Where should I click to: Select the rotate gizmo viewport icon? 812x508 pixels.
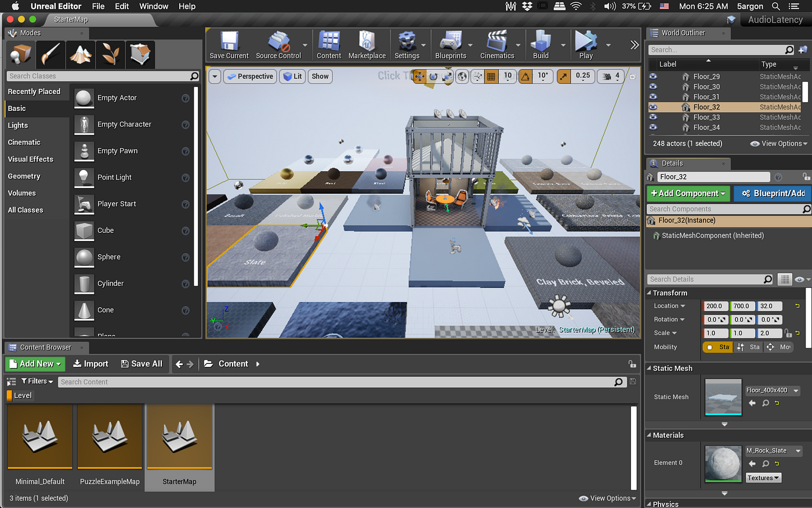433,76
